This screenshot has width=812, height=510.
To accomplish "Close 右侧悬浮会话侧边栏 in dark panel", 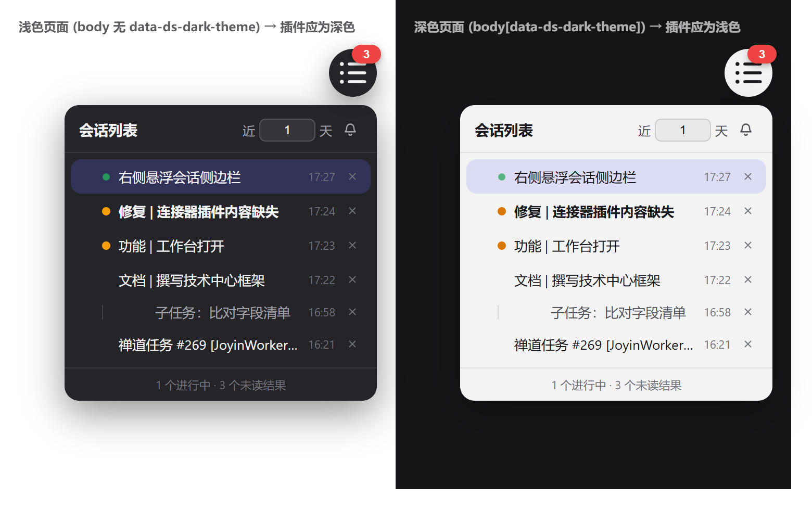I will click(x=352, y=176).
